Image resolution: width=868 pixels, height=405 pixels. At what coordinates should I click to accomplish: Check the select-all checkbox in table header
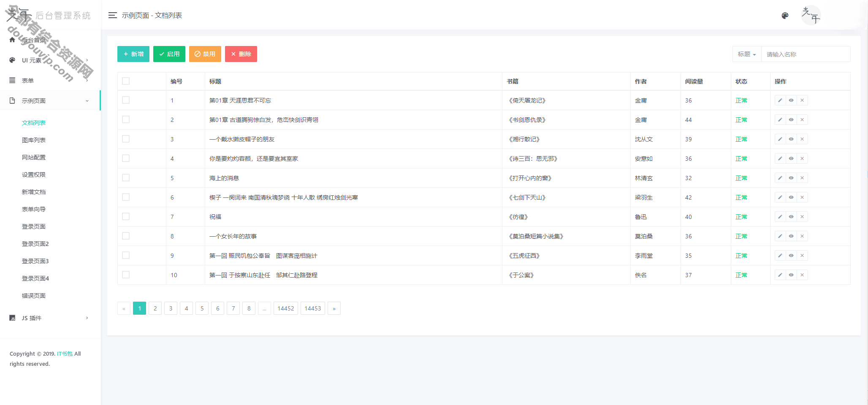point(126,81)
